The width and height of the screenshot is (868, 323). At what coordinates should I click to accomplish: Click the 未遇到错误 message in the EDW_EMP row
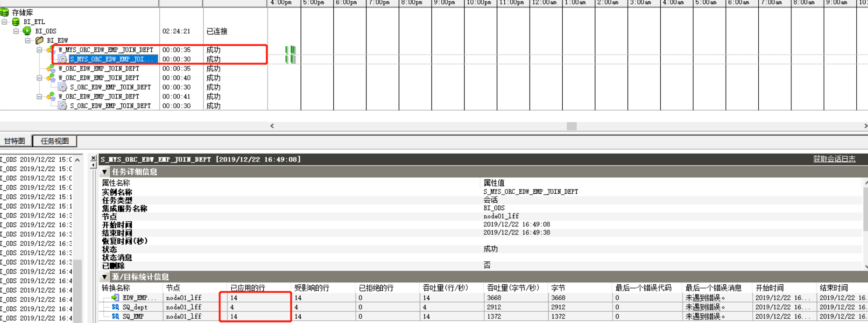pyautogui.click(x=705, y=298)
